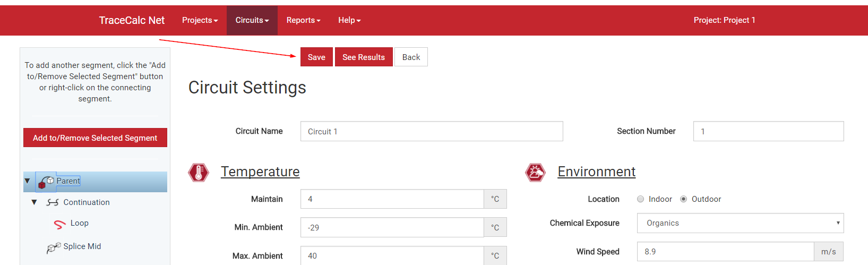The width and height of the screenshot is (868, 265).
Task: Click the Maintain temperature input field
Action: tap(392, 199)
